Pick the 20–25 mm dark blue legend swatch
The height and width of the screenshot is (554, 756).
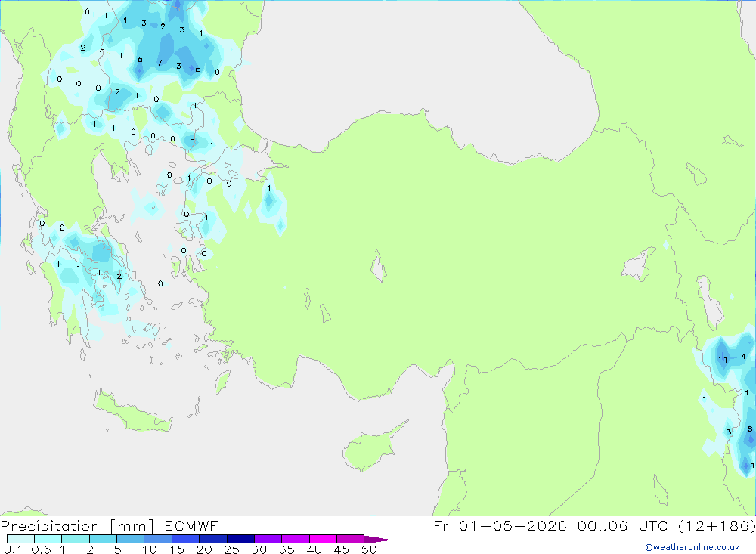click(212, 539)
